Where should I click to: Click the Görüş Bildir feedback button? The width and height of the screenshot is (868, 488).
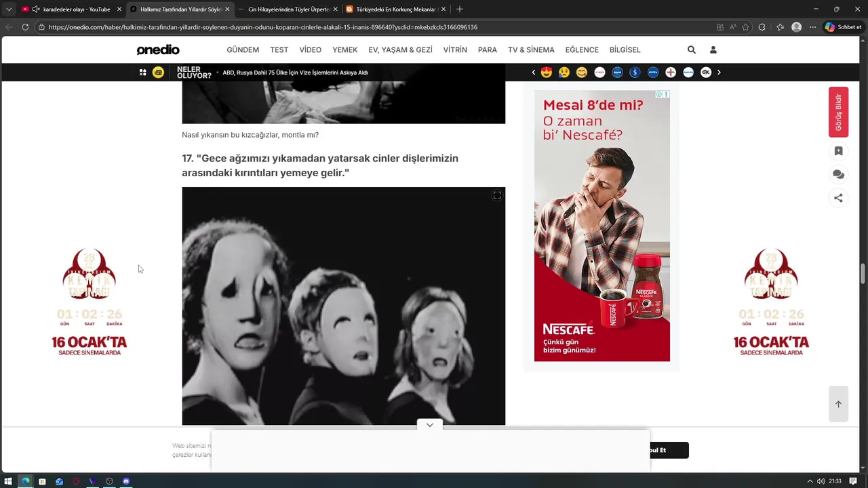coord(838,112)
